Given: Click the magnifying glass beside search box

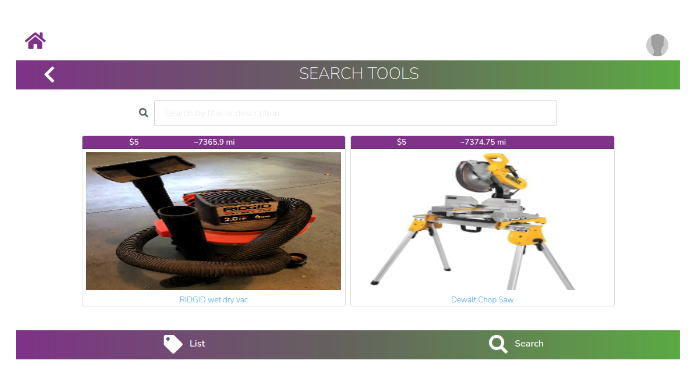Looking at the screenshot, I should pyautogui.click(x=143, y=113).
